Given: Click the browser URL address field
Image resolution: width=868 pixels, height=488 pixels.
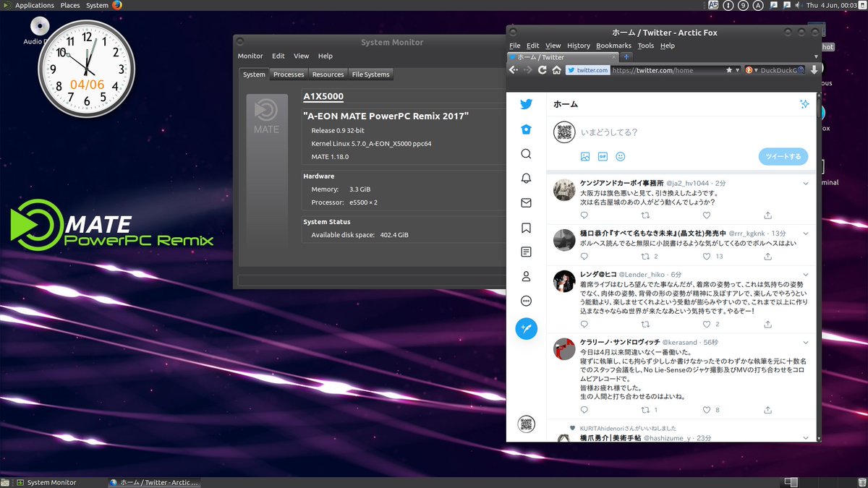Looking at the screenshot, I should click(x=666, y=70).
